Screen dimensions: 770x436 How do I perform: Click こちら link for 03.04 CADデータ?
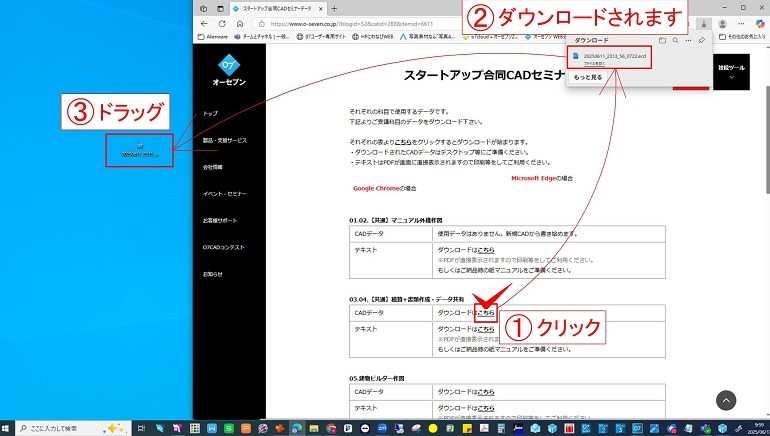coord(486,313)
